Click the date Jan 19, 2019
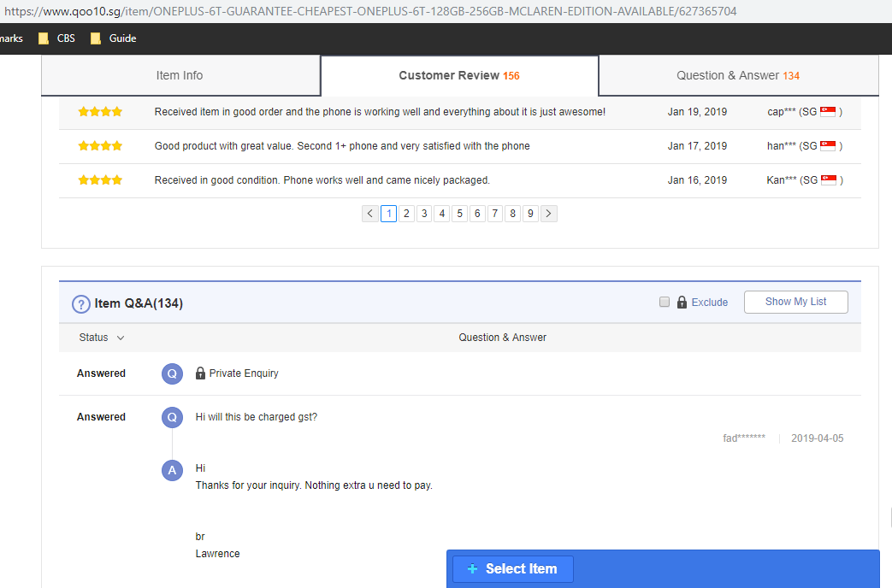The width and height of the screenshot is (892, 588). (697, 111)
